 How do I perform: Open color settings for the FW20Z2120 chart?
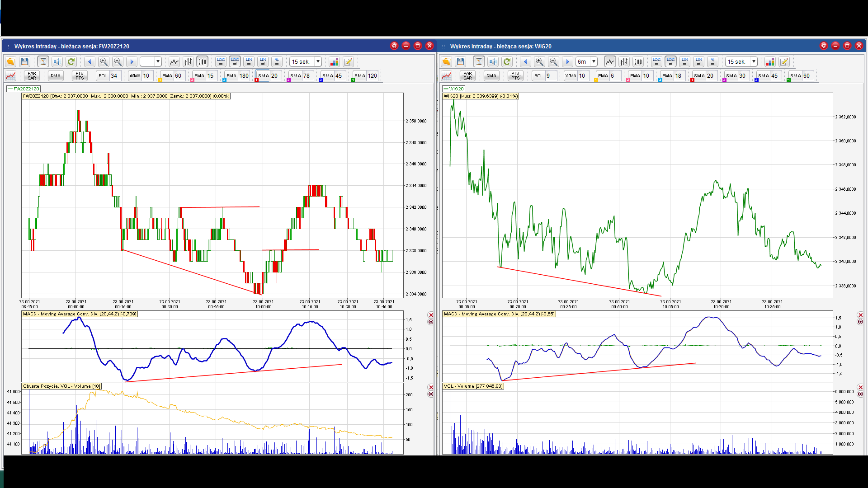pyautogui.click(x=334, y=62)
